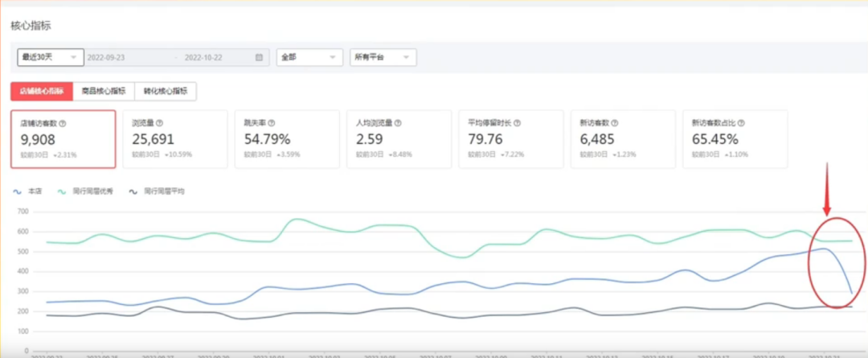Screen dimensions: 868x358
Task: Click the help icon beside 人均浏览量
Action: [x=399, y=124]
